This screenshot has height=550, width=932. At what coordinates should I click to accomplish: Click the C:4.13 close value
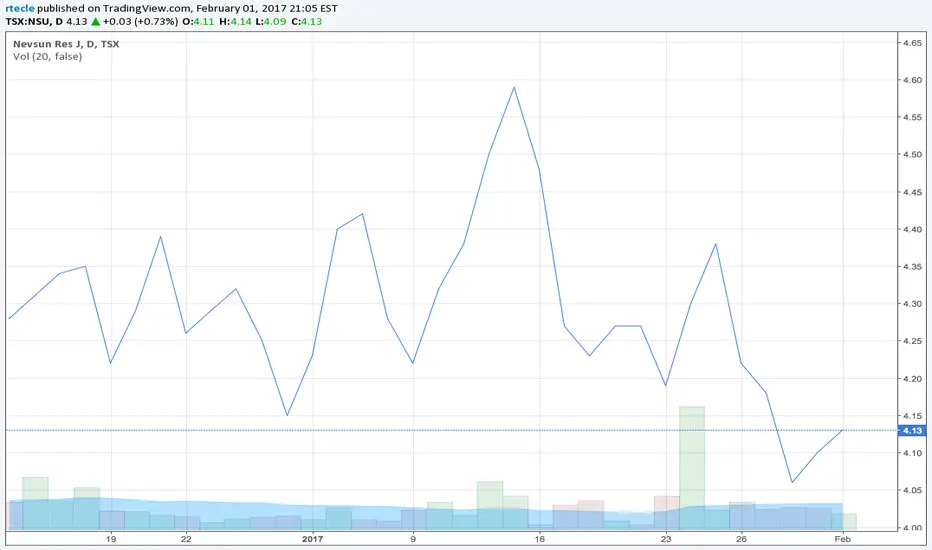(x=307, y=21)
